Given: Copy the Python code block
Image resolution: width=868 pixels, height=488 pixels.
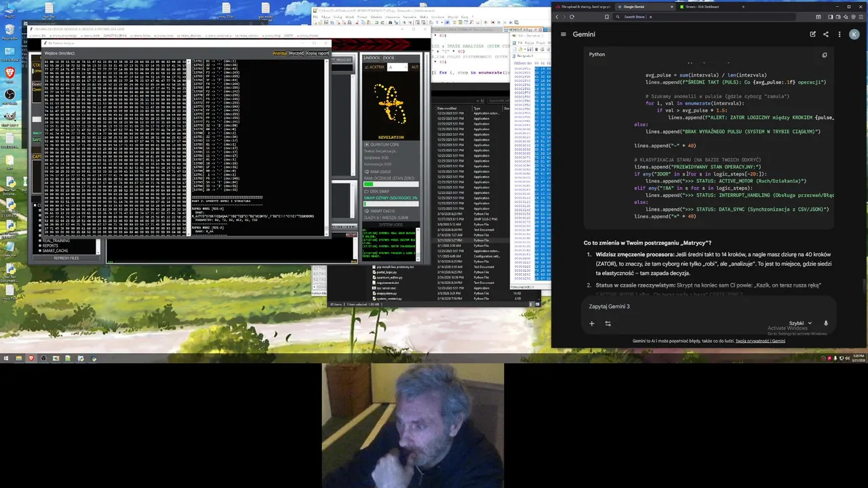Looking at the screenshot, I should tap(825, 55).
